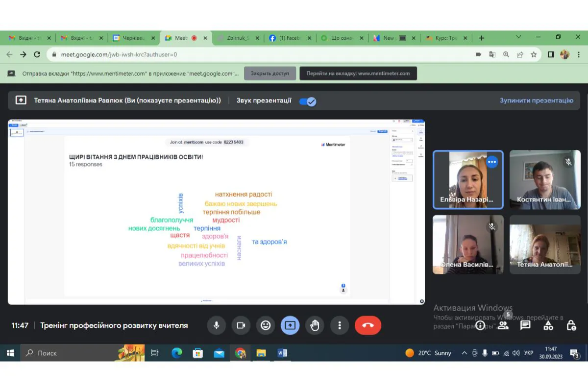Click the camera indicator in address bar
The height and width of the screenshot is (392, 588).
[479, 54]
